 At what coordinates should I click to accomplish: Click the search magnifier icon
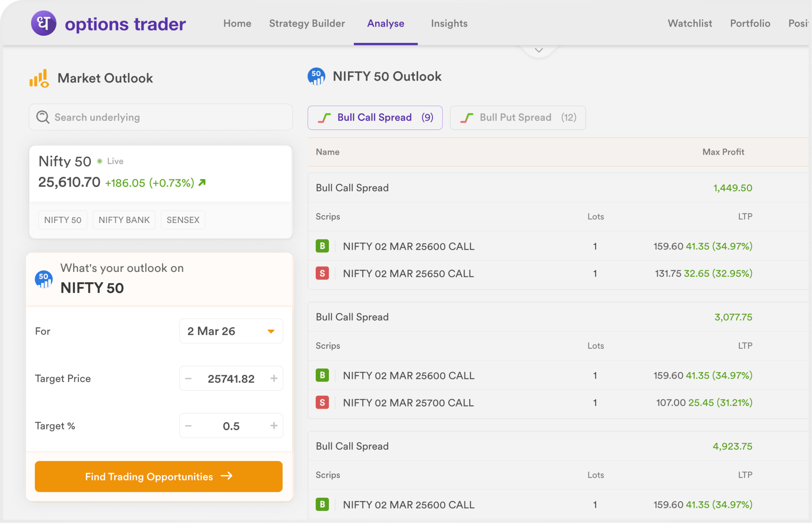pos(43,117)
